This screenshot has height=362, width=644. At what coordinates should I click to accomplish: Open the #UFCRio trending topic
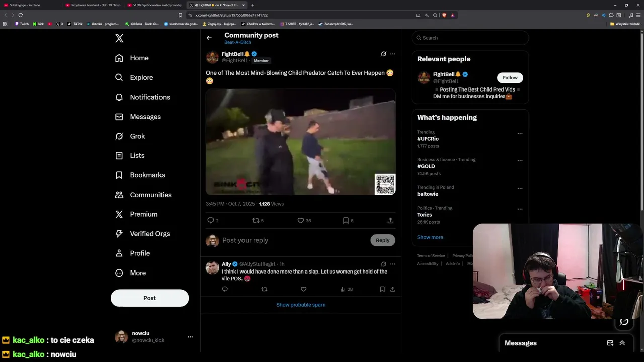point(428,139)
